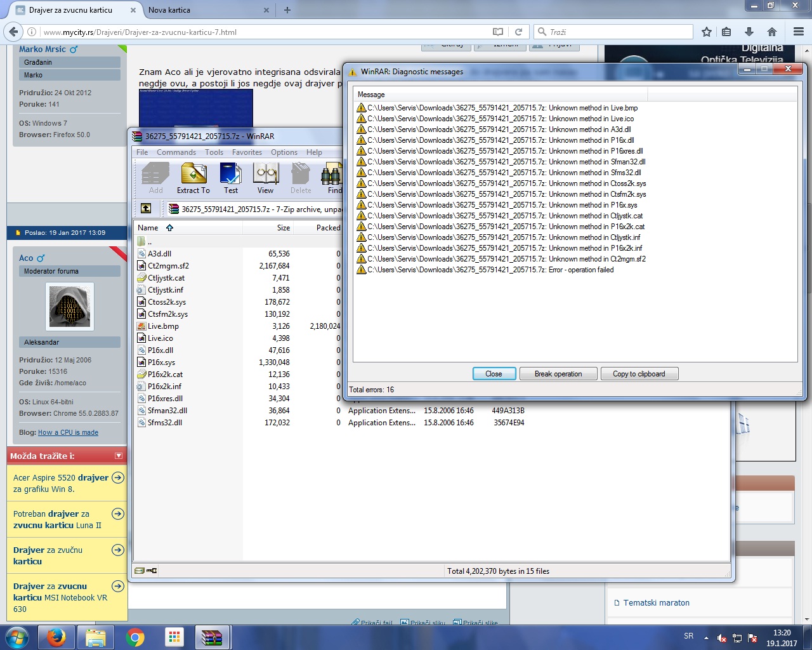The image size is (812, 650).
Task: Select Sfman32.dll in the WinRAR file list
Action: tap(167, 411)
